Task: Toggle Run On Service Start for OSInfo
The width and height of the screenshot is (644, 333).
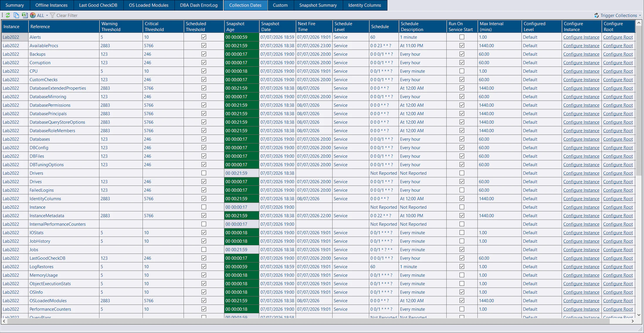Action: click(462, 292)
